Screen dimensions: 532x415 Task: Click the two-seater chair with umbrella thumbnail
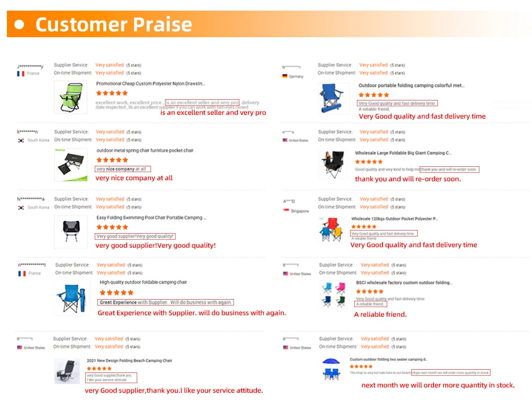coord(331,369)
